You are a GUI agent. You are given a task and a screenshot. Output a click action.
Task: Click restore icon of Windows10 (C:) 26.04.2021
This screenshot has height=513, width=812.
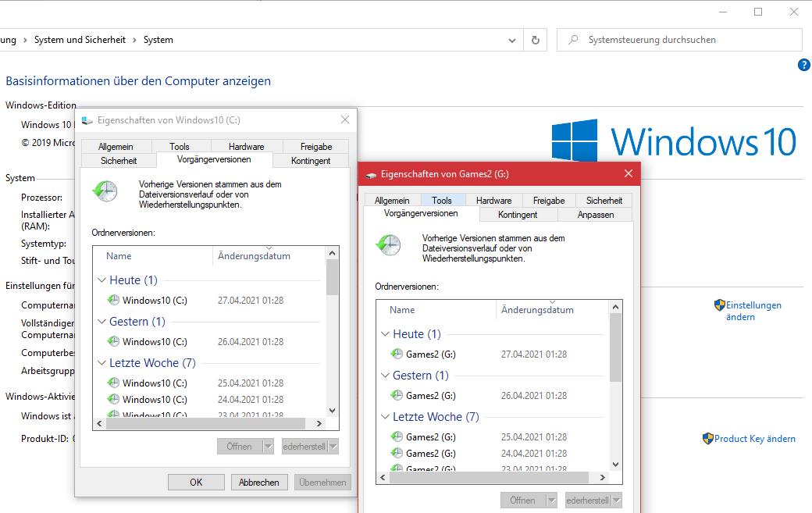click(x=113, y=341)
